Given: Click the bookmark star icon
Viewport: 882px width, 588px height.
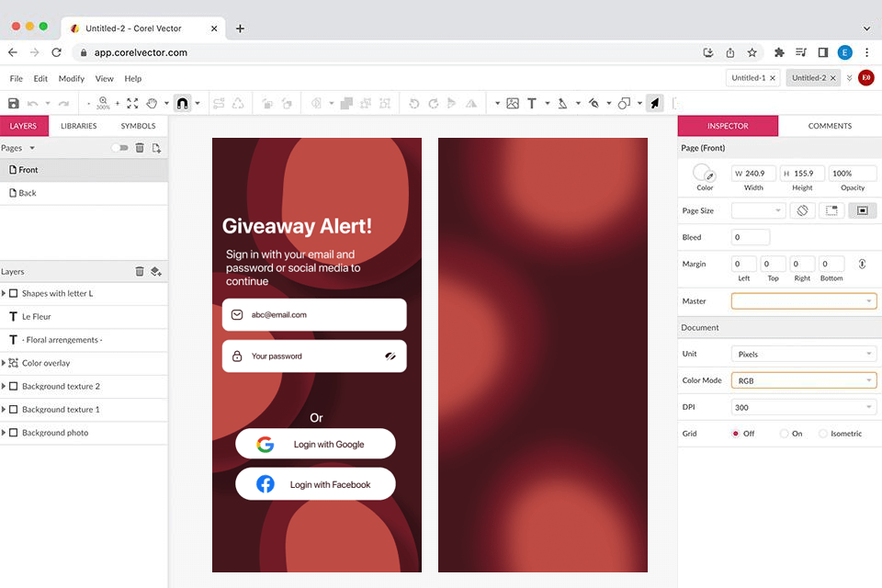Looking at the screenshot, I should (x=752, y=53).
